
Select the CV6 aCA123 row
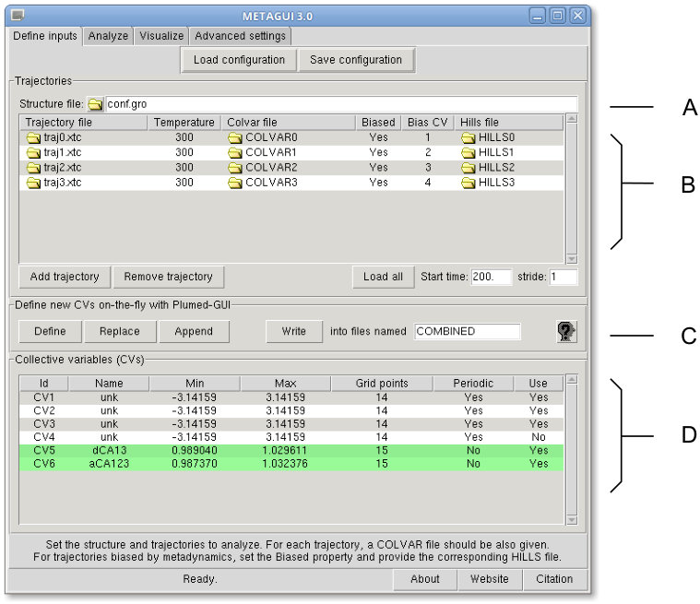(x=291, y=464)
